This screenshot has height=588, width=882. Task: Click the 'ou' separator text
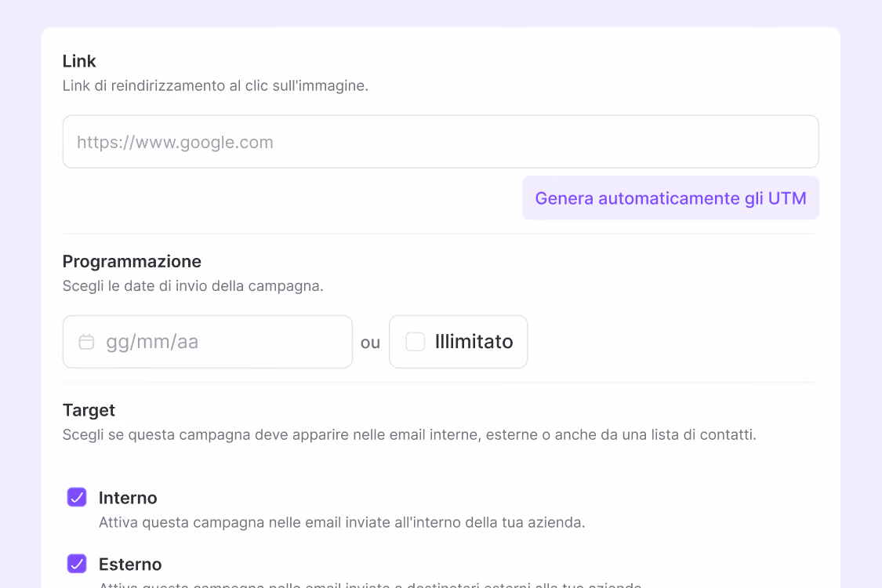click(x=370, y=343)
